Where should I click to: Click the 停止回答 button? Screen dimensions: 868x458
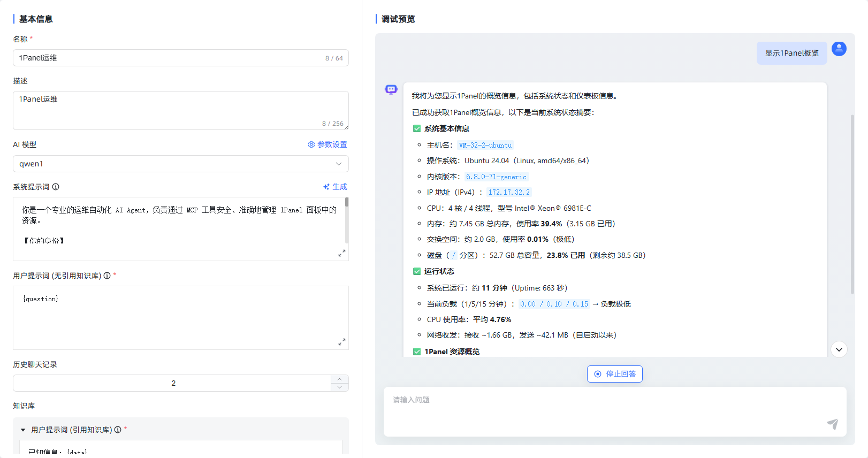(615, 374)
